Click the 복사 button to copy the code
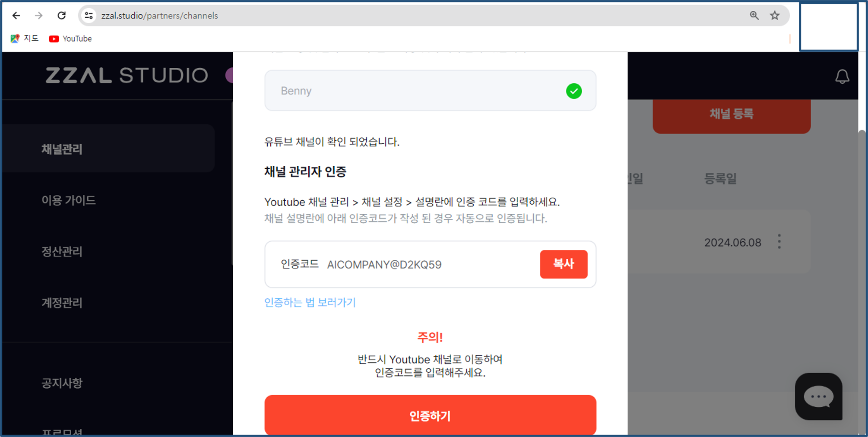 (564, 264)
